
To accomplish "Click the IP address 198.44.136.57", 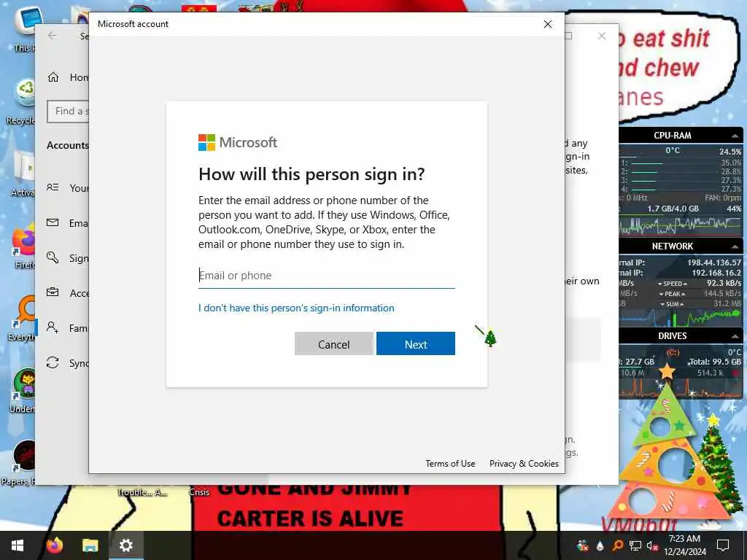I will 713,262.
